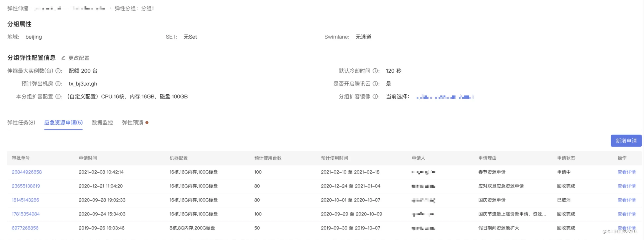Click the 弹性分组: 分组1 breadcrumb text
The height and width of the screenshot is (240, 644).
(x=134, y=9)
